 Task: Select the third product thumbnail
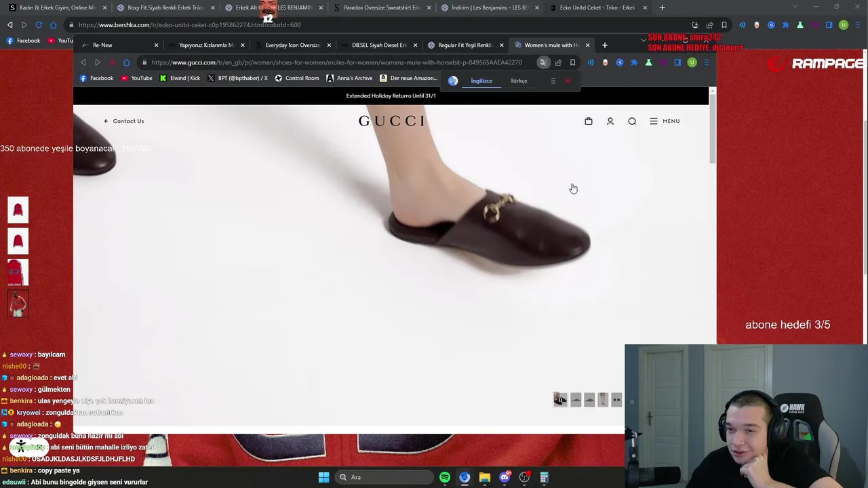point(589,400)
